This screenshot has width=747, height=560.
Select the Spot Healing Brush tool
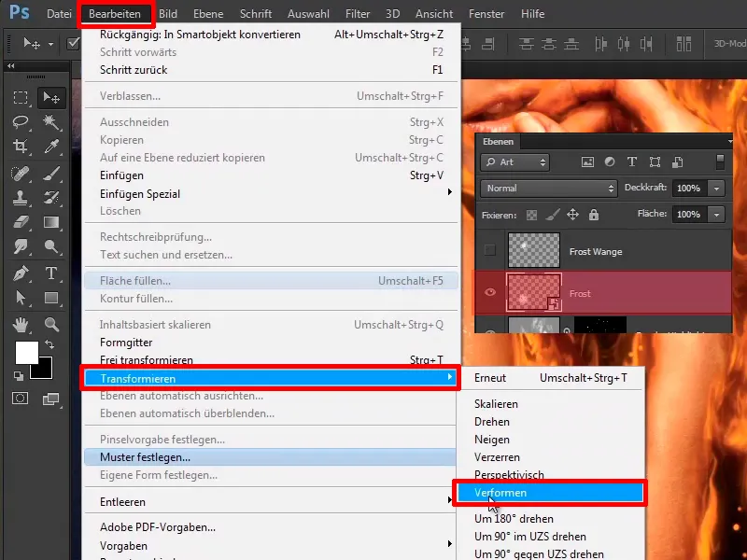pyautogui.click(x=20, y=174)
